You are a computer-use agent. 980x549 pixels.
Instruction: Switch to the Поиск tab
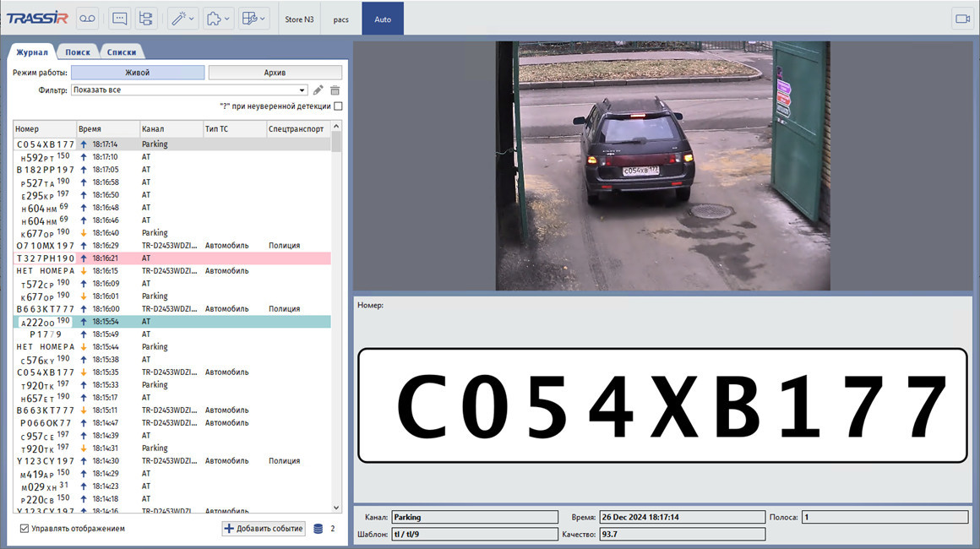pos(78,52)
